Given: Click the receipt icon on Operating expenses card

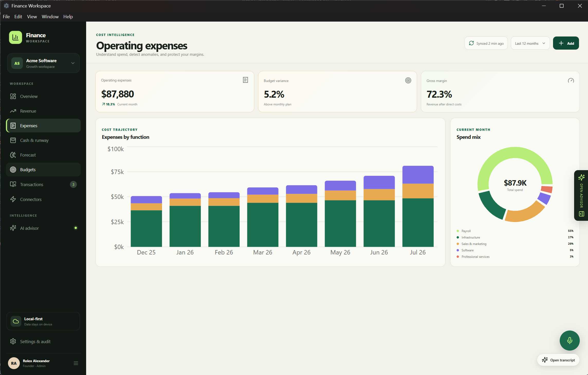Looking at the screenshot, I should pos(245,80).
